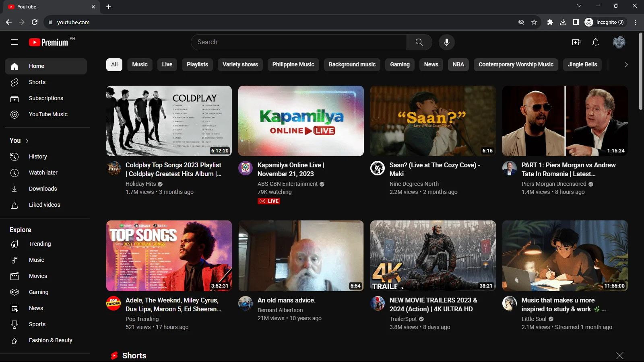This screenshot has height=362, width=644.
Task: Expand the You section chevron
Action: pos(27,140)
